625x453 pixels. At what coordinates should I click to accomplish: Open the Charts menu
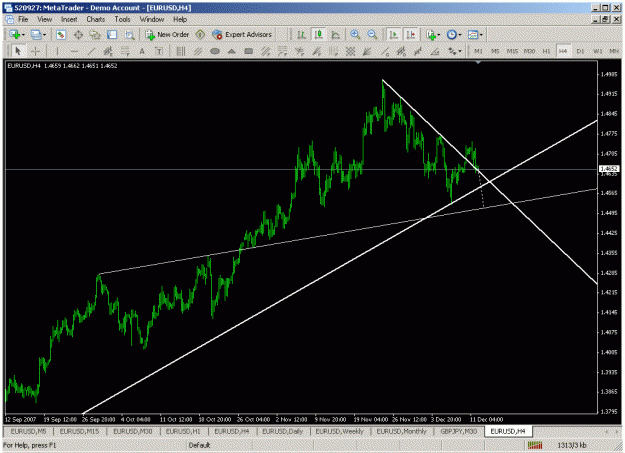tap(95, 19)
